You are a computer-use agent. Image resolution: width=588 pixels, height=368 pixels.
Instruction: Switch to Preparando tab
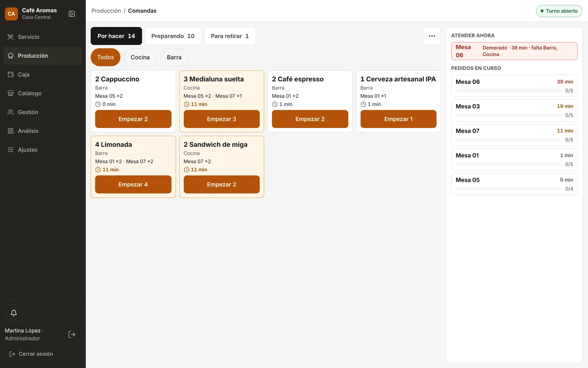click(173, 36)
